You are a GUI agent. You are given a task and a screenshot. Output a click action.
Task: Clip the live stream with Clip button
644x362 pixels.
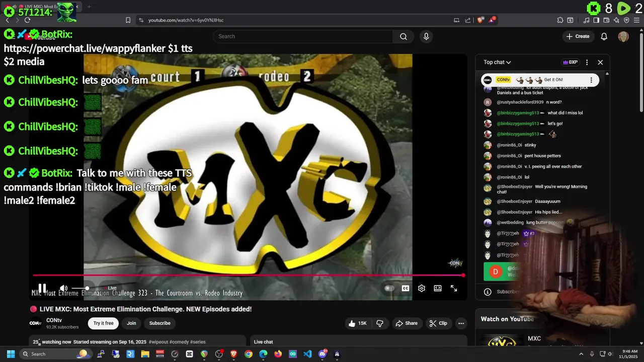coord(438,323)
